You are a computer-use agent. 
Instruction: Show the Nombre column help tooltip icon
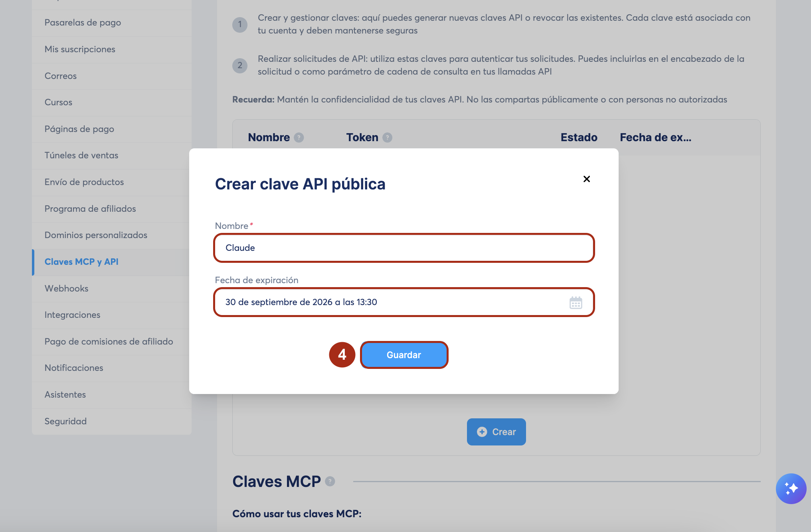point(299,138)
